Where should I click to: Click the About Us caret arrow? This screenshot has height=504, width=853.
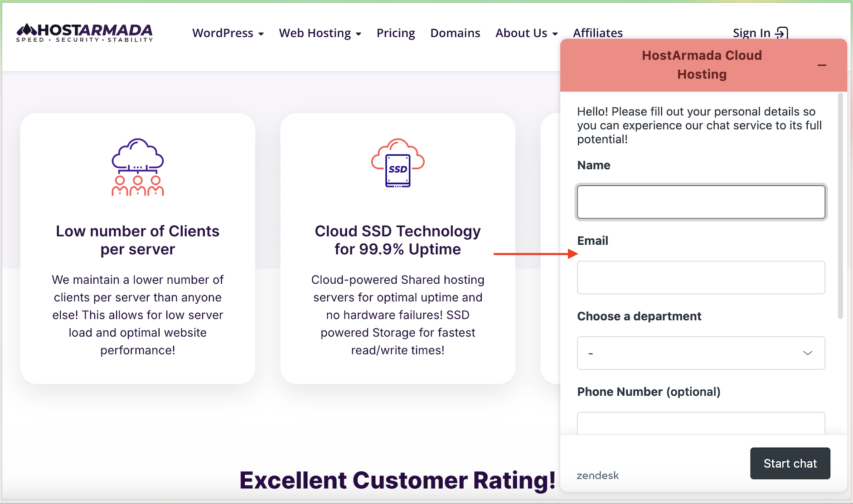555,34
